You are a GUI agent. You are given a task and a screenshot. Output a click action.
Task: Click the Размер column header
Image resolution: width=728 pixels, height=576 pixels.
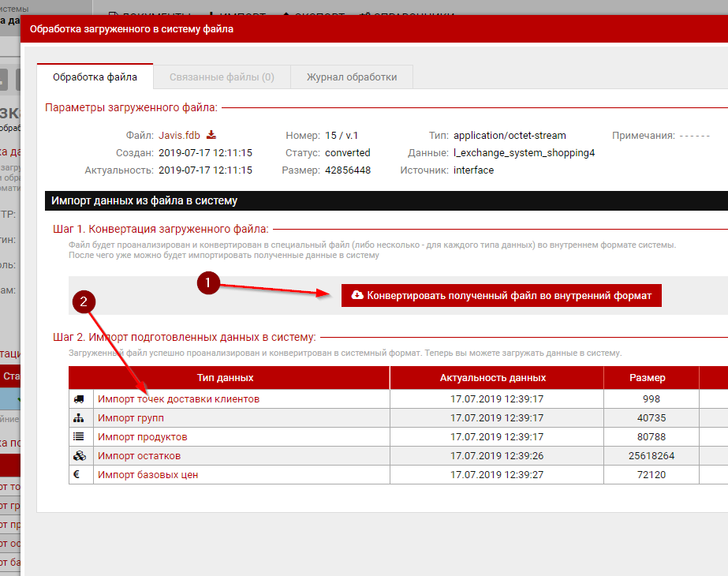click(x=651, y=378)
